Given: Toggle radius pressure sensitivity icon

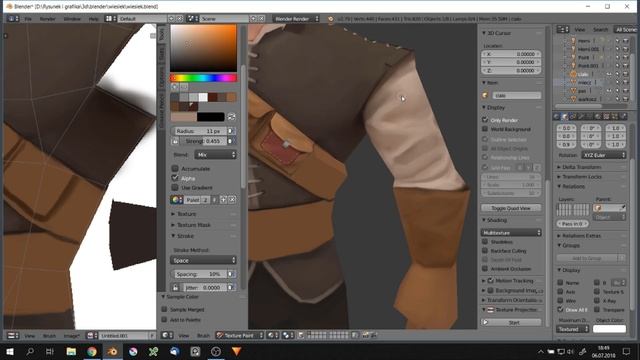Looking at the screenshot, I should tap(231, 131).
